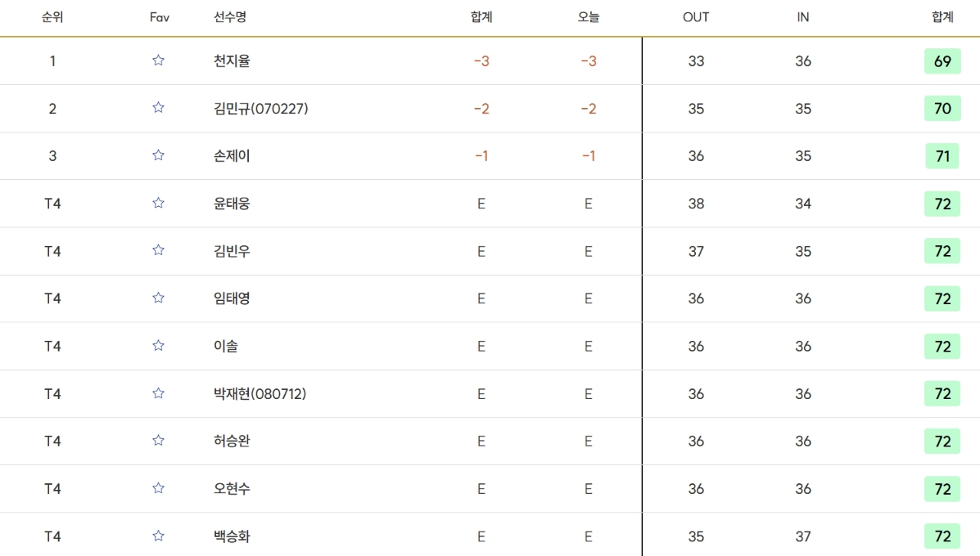
Task: Favorite the star next to 천지율
Action: (158, 61)
